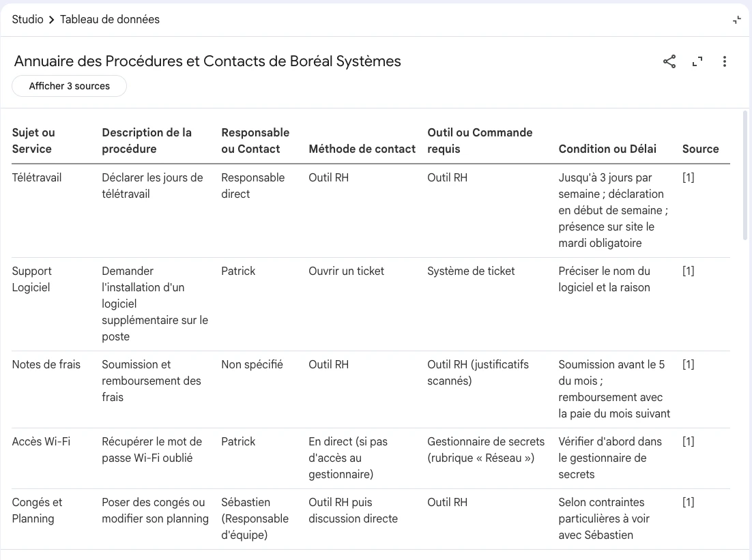
Task: Open source citation [1] in Télétravail row
Action: click(x=689, y=177)
